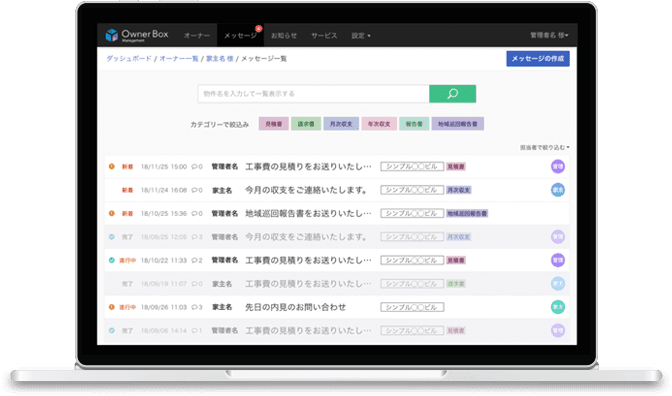The width and height of the screenshot is (672, 396).
Task: Click the red notification badge on メッセージ
Action: point(258,29)
